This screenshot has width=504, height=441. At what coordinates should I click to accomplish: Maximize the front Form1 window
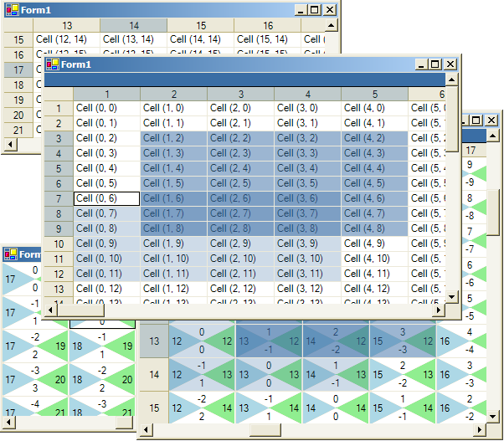(435, 64)
